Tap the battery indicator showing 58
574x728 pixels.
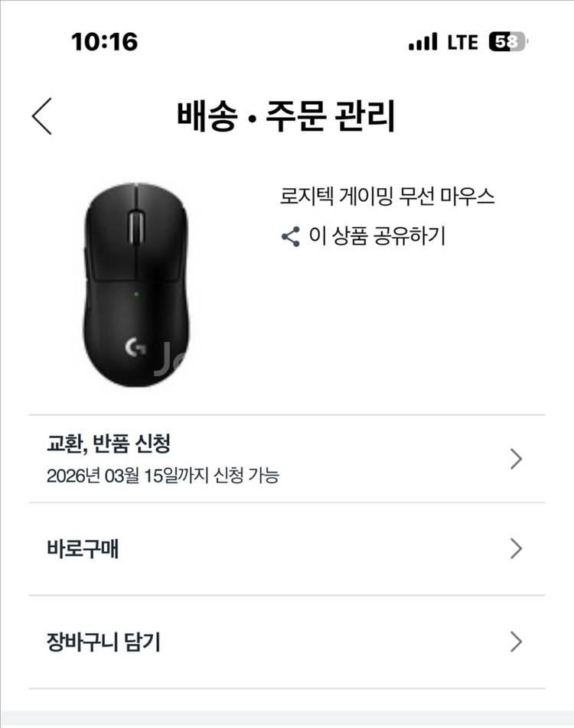(508, 42)
